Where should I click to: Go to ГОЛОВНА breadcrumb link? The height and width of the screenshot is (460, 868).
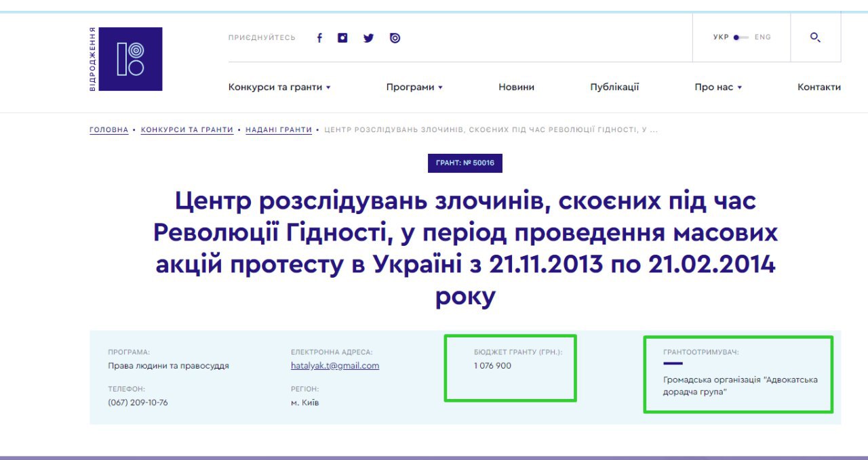(x=108, y=129)
